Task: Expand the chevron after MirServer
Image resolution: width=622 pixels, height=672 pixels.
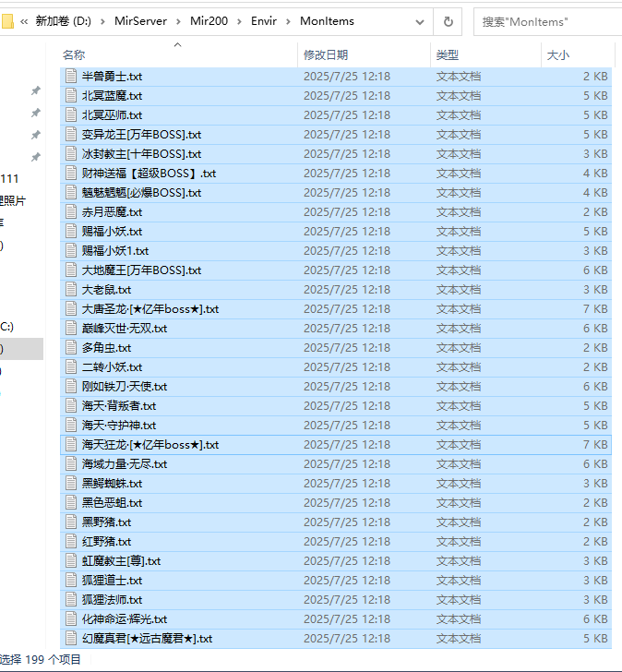Action: 179,21
